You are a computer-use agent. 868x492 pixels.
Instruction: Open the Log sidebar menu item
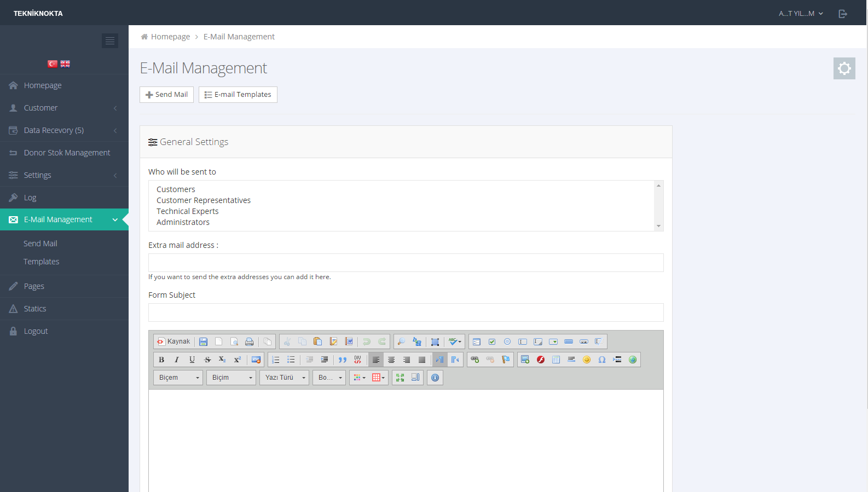tap(30, 198)
